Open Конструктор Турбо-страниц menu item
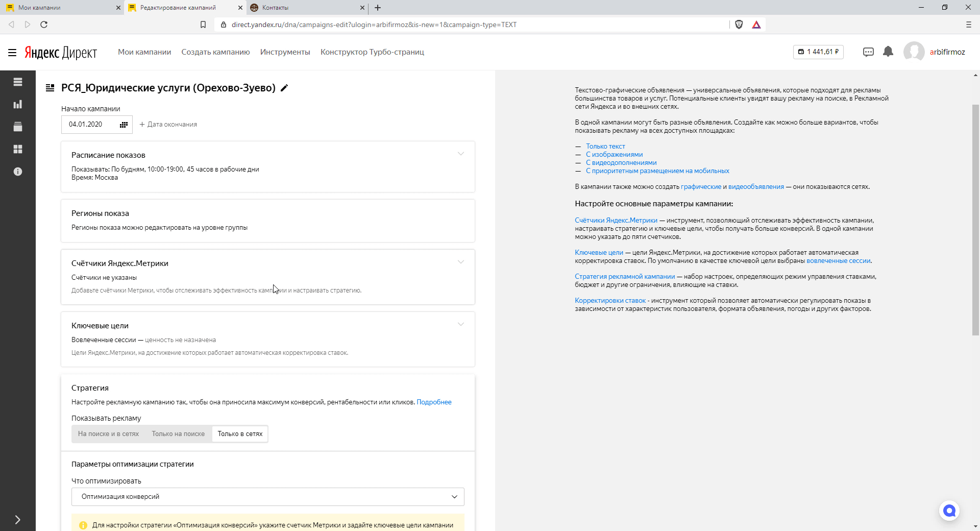 tap(372, 52)
